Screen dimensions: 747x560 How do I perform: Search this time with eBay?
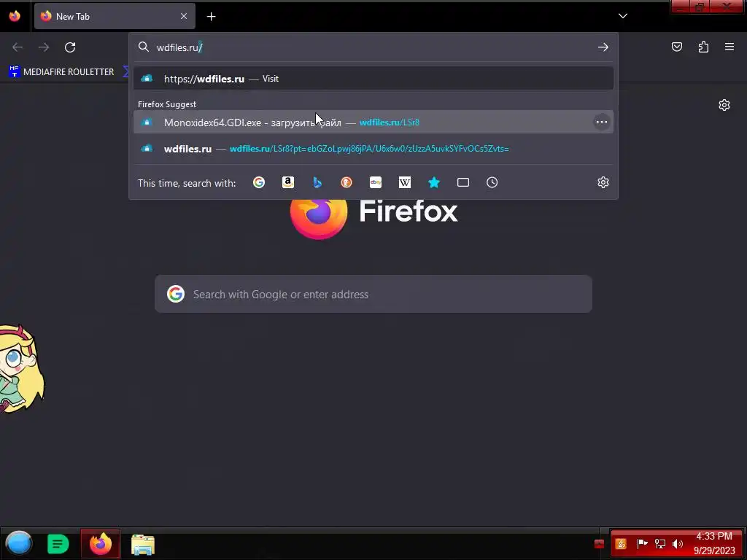tap(376, 182)
